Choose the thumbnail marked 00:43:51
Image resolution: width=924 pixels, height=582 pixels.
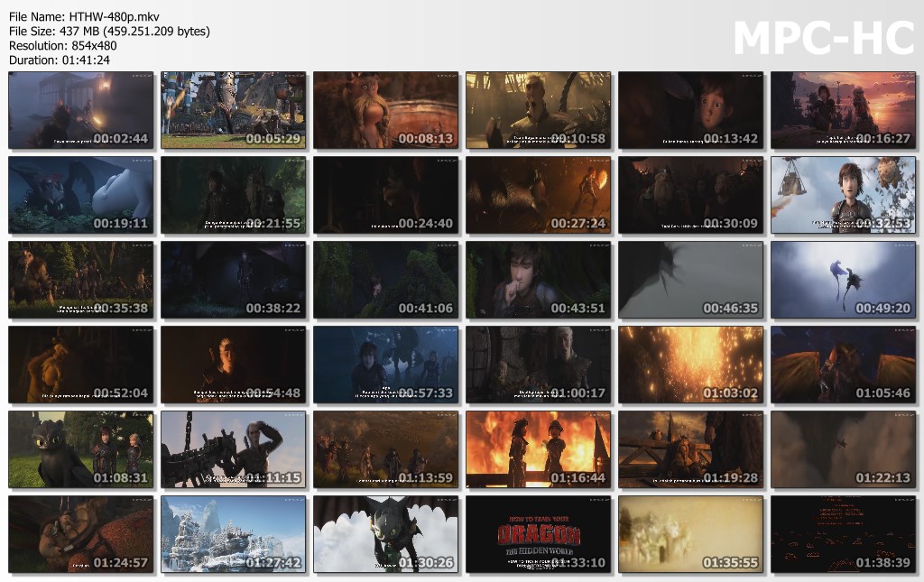click(539, 280)
